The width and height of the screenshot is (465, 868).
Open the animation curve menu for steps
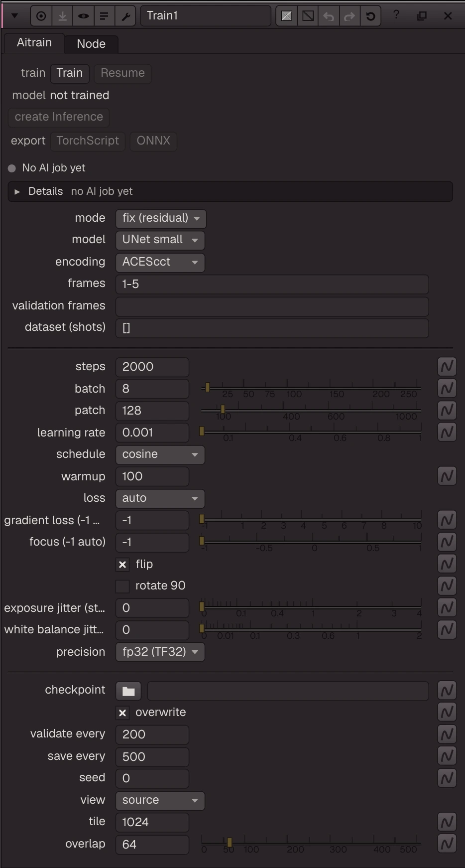pyautogui.click(x=447, y=367)
